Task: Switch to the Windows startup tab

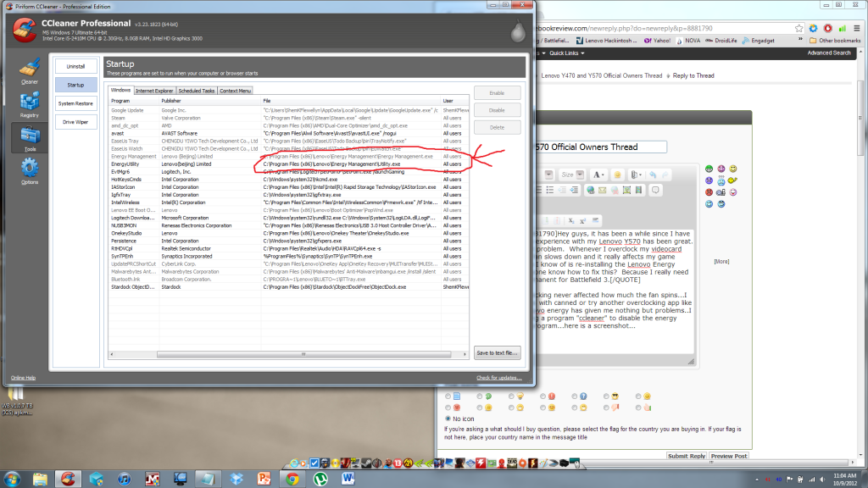Action: [x=120, y=90]
